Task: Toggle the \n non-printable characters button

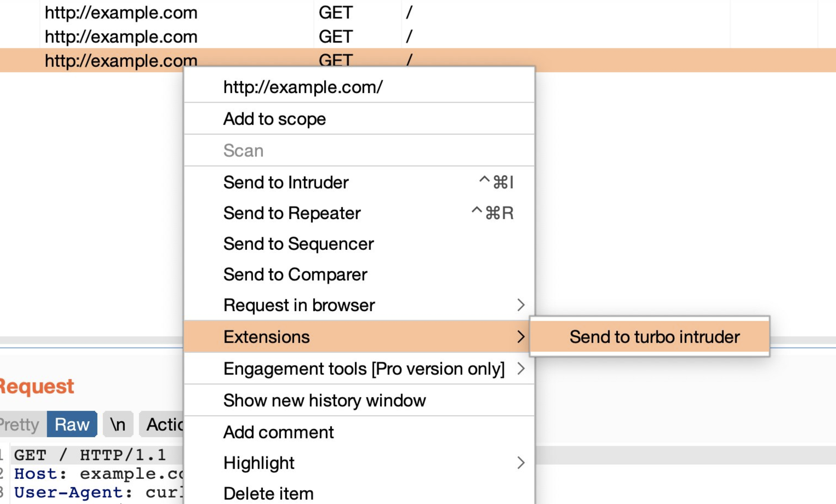Action: (118, 424)
